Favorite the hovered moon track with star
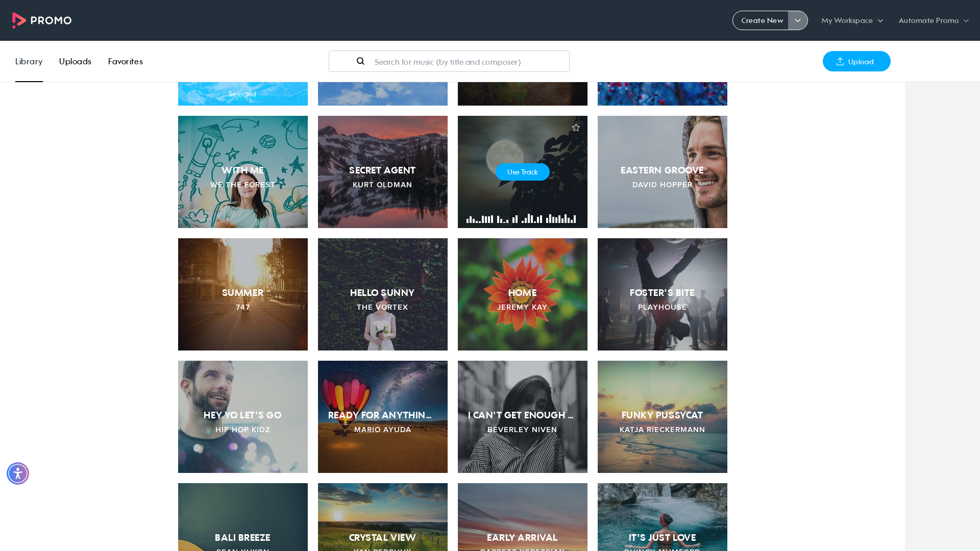The height and width of the screenshot is (551, 980). tap(576, 128)
